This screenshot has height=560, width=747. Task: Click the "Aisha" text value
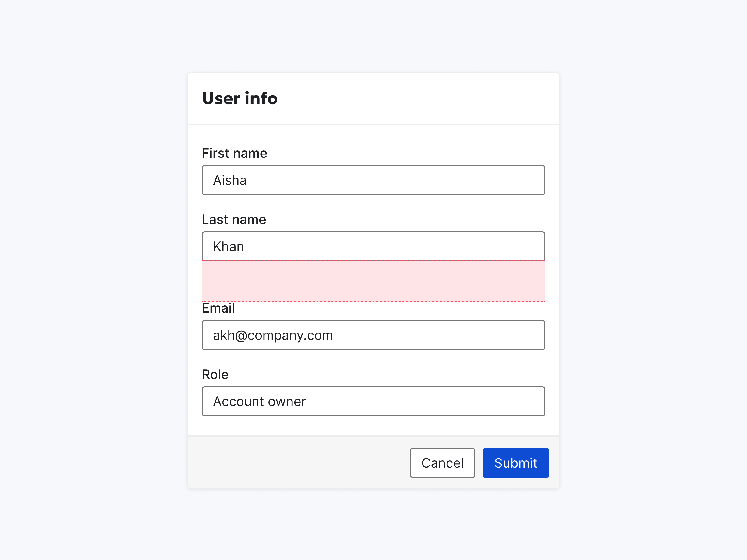tap(230, 180)
